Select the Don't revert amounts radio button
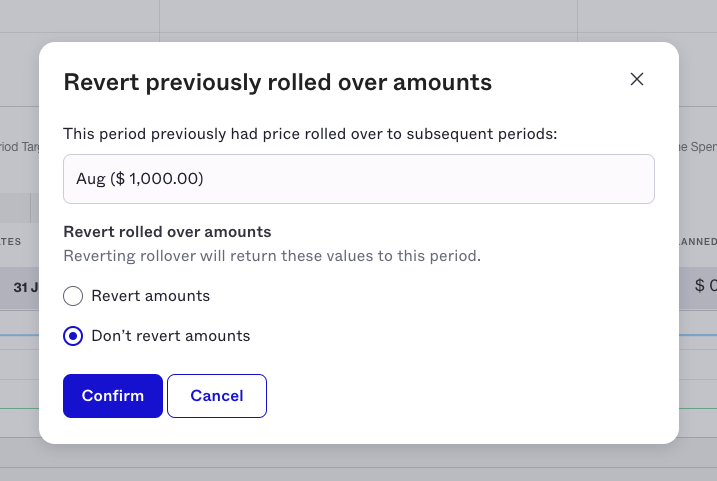Screen dimensions: 717x481 [x=73, y=336]
